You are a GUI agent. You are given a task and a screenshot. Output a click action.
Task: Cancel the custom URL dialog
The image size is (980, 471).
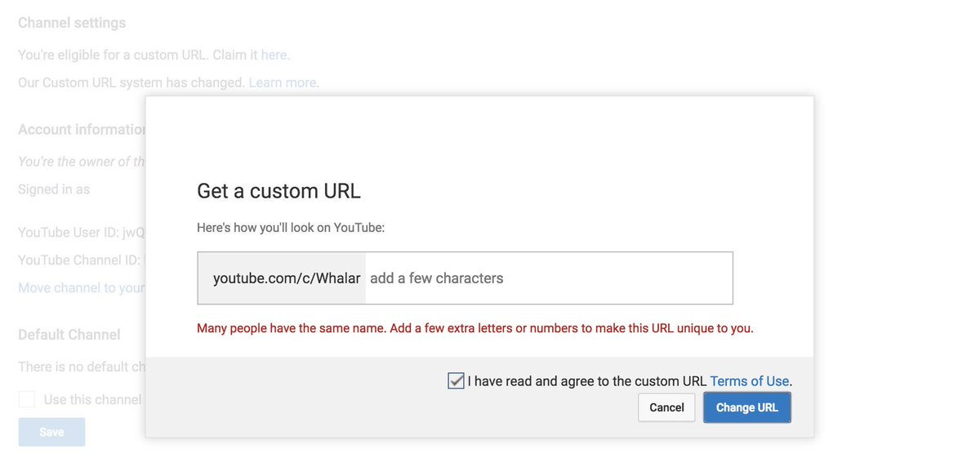click(x=666, y=407)
